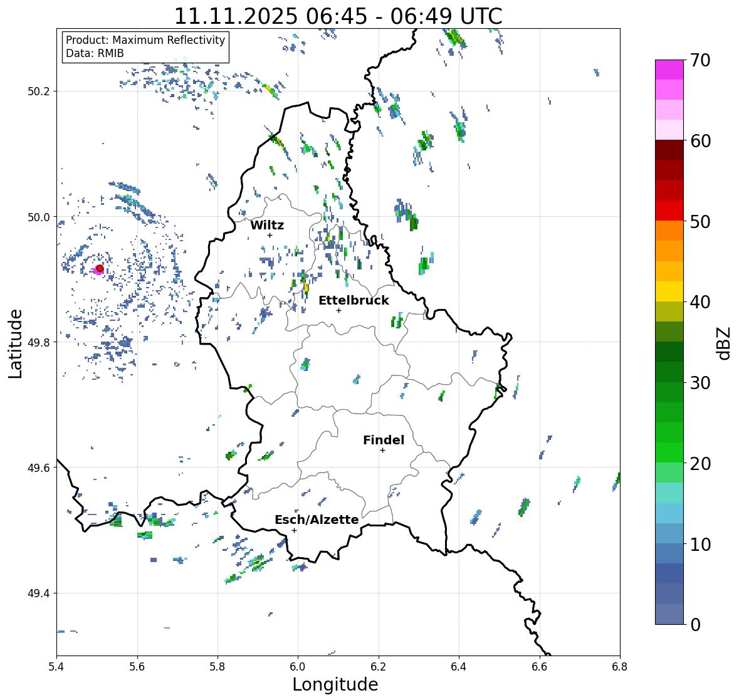Click the 'Data: RMIB' legend text
The width and height of the screenshot is (739, 700).
(x=95, y=53)
